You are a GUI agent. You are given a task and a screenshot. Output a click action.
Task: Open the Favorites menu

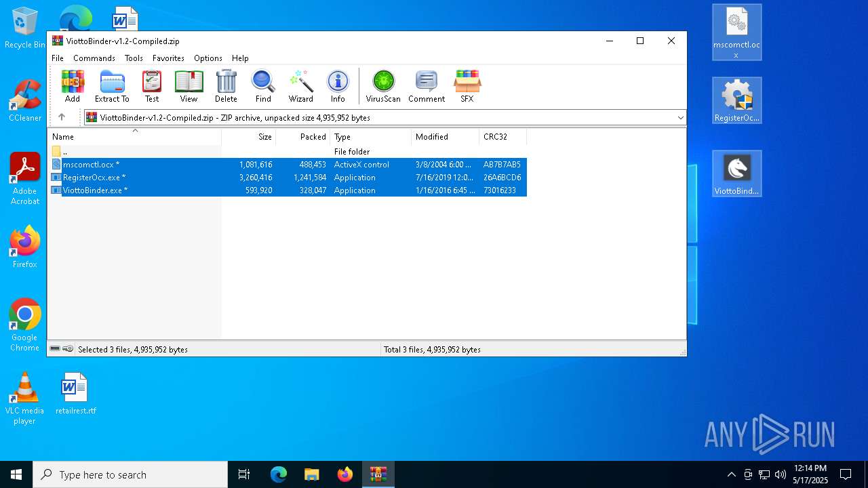coord(168,58)
